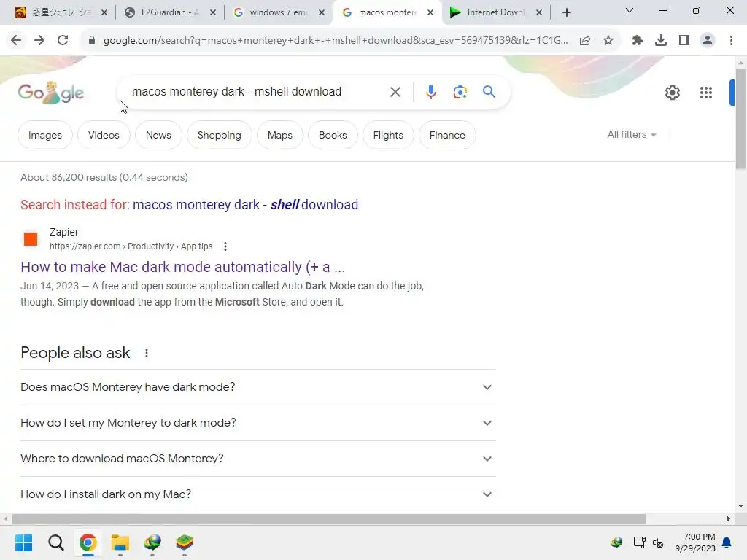Viewport: 747px width, 560px height.
Task: Click the horizontal scrollbar thumb
Action: pos(329,518)
